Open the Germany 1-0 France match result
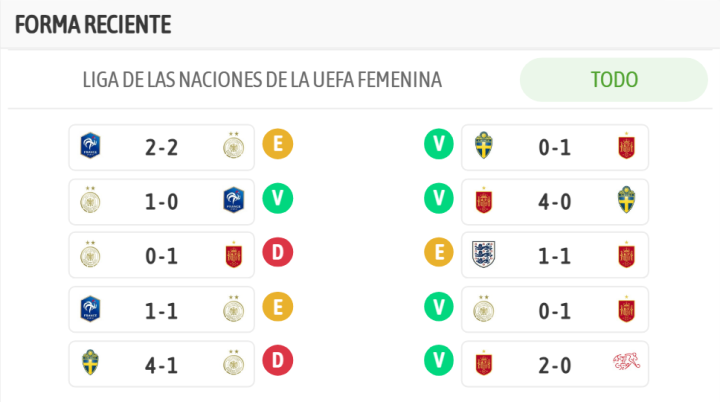Image resolution: width=720 pixels, height=402 pixels. 161,201
